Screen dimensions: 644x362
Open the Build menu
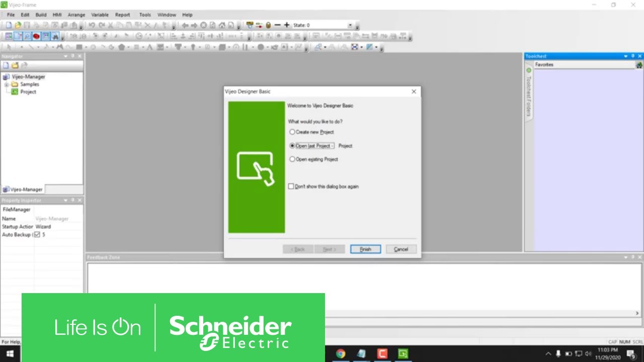click(x=41, y=15)
